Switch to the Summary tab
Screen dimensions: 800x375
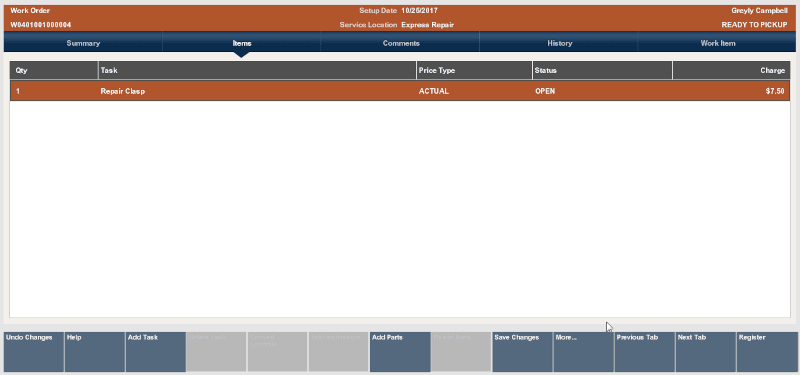83,43
